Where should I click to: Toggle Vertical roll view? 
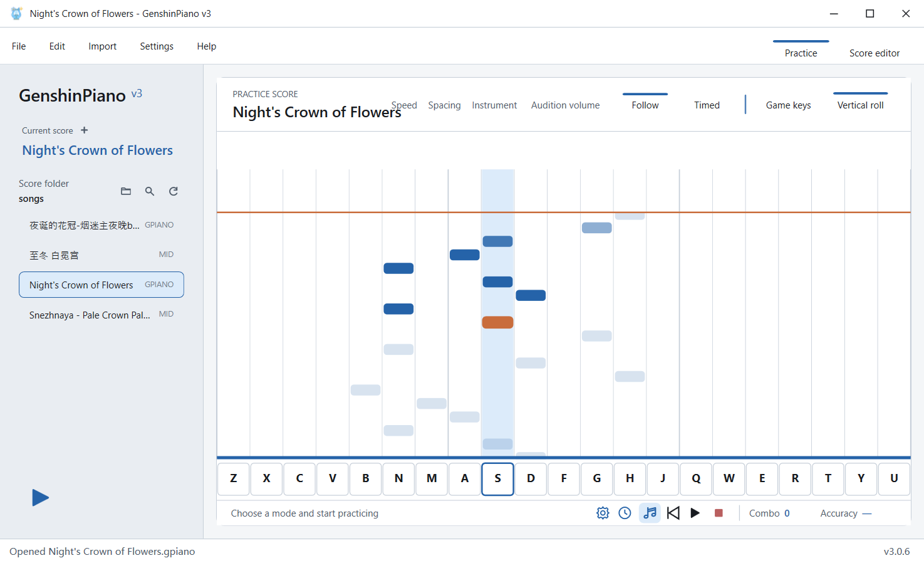point(861,105)
